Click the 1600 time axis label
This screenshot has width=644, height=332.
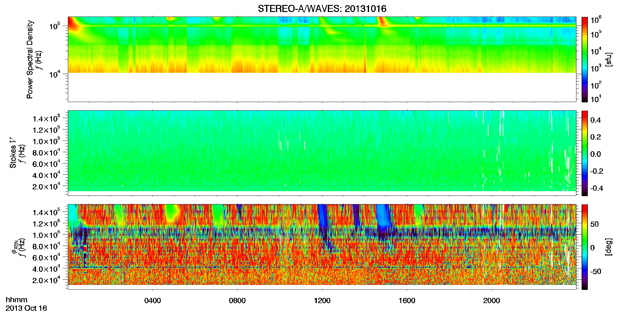(407, 301)
